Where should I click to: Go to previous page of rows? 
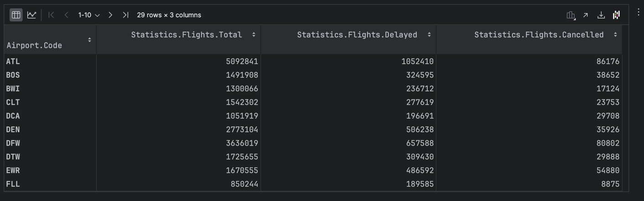point(67,15)
